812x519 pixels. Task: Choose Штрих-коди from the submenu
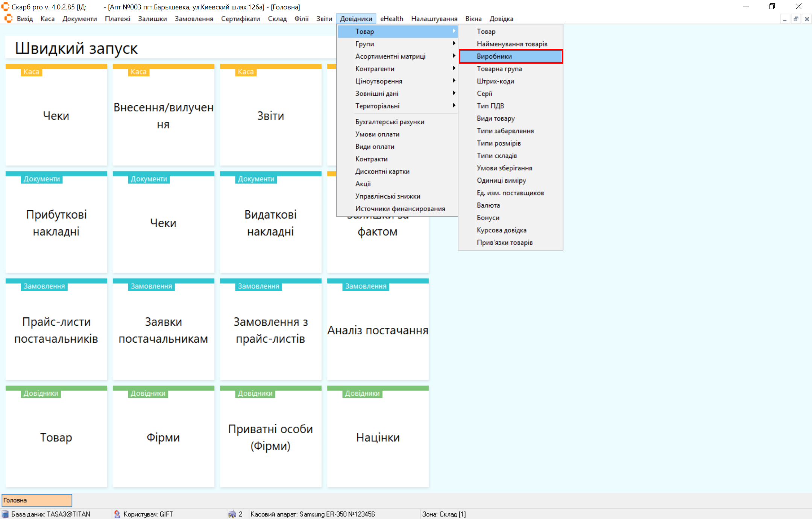pos(495,81)
